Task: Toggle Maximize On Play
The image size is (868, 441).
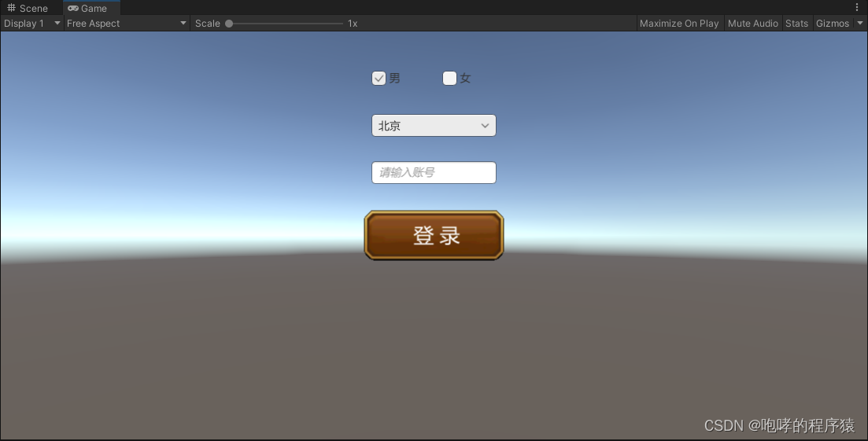Action: [679, 24]
